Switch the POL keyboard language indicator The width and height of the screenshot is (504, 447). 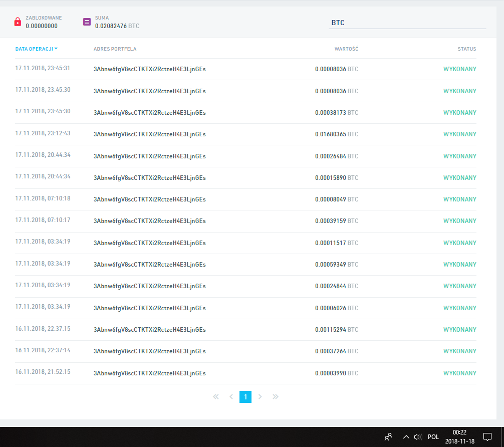(x=433, y=436)
